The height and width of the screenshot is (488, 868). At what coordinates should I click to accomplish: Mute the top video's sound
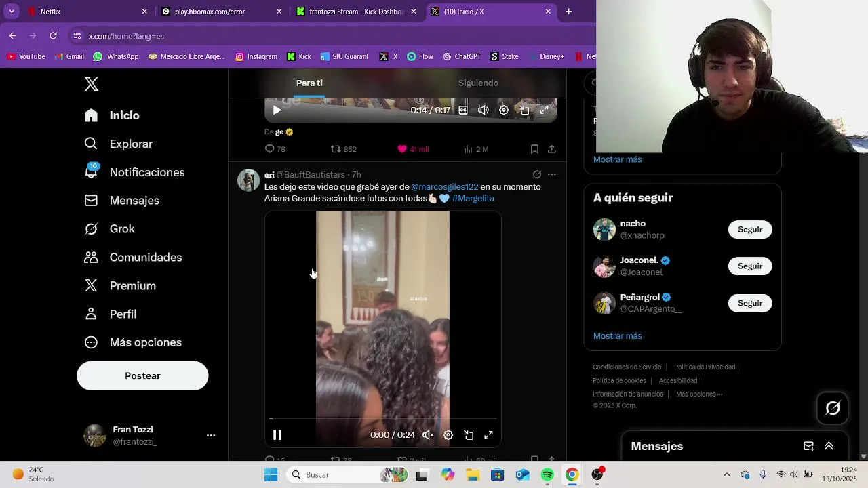(484, 110)
